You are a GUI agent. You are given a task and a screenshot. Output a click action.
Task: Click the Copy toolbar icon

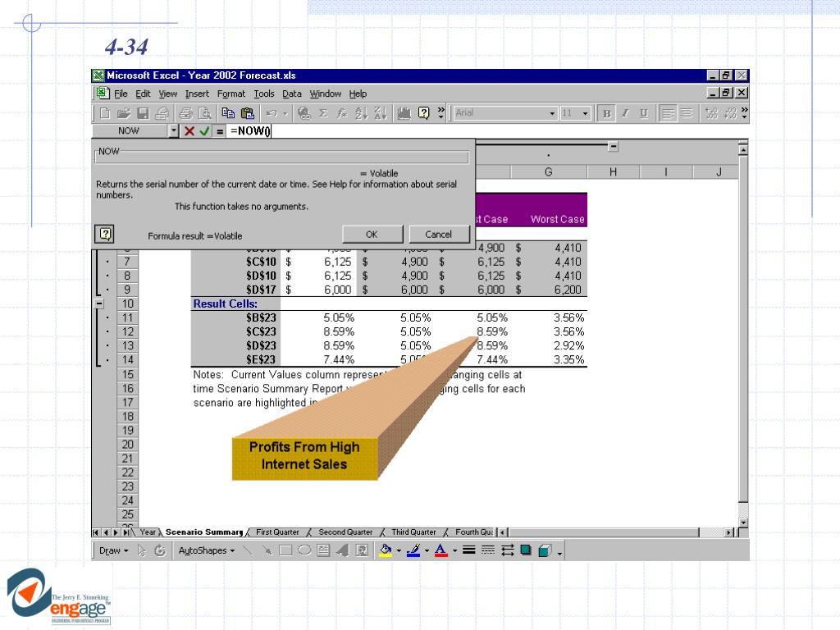[228, 113]
